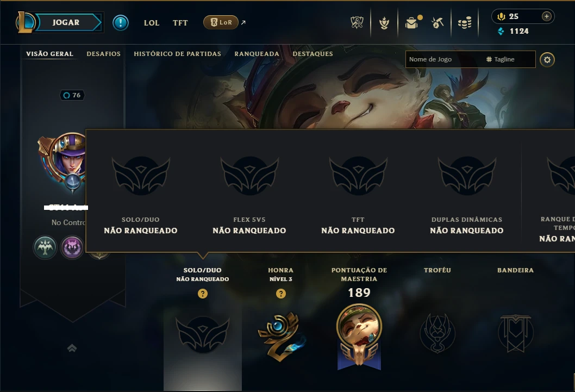Image resolution: width=575 pixels, height=392 pixels.
Task: Expand the profile banner chevron arrow
Action: (72, 348)
